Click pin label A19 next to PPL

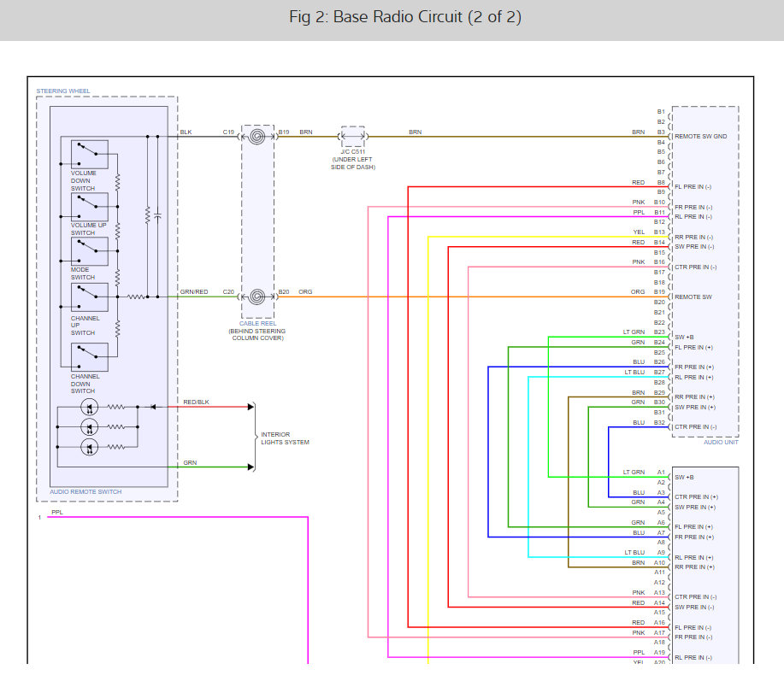click(x=659, y=653)
